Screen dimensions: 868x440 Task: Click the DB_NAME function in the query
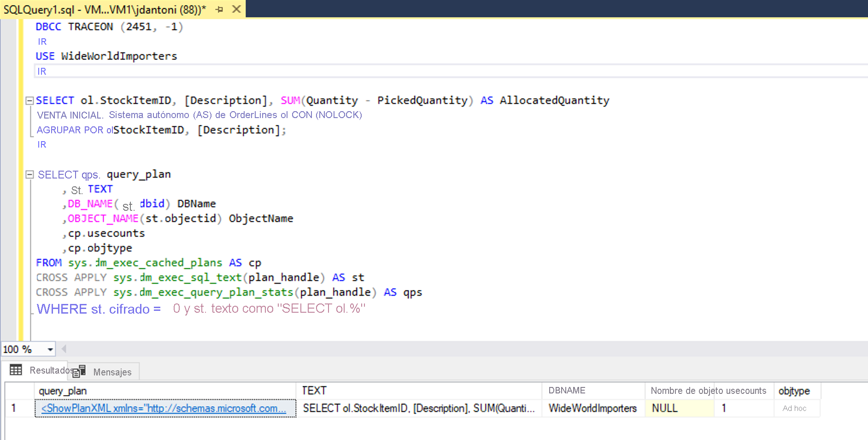point(90,204)
